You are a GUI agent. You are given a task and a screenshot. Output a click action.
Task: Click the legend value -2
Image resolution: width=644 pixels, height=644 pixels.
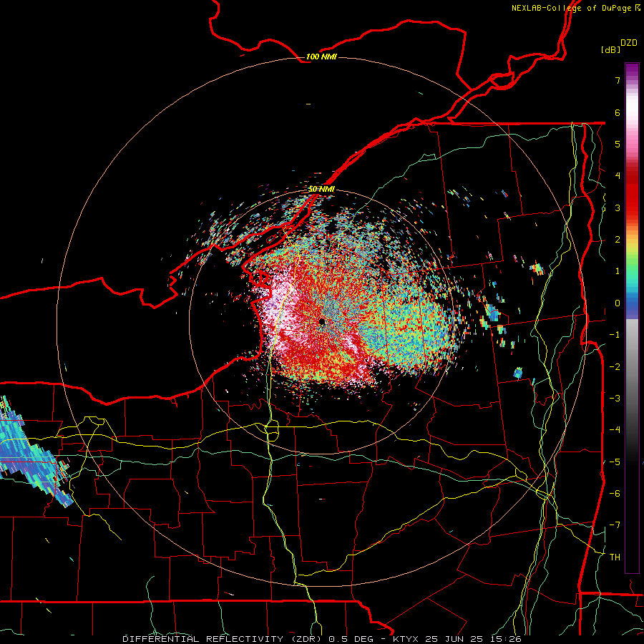pyautogui.click(x=615, y=367)
